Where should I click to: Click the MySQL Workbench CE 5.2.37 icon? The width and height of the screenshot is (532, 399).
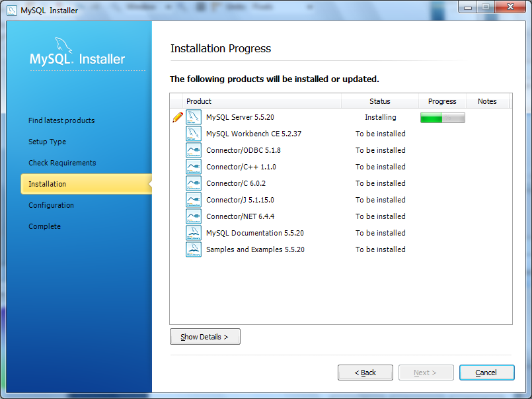194,134
